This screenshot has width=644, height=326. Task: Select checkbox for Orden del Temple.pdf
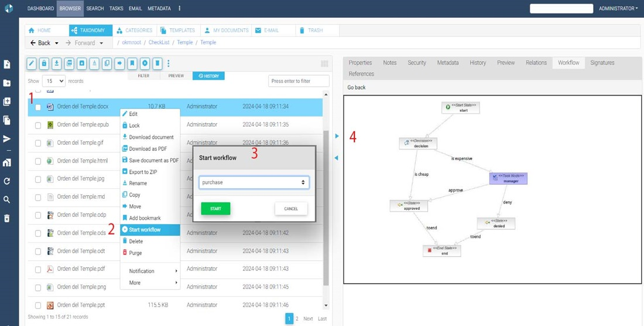[38, 269]
